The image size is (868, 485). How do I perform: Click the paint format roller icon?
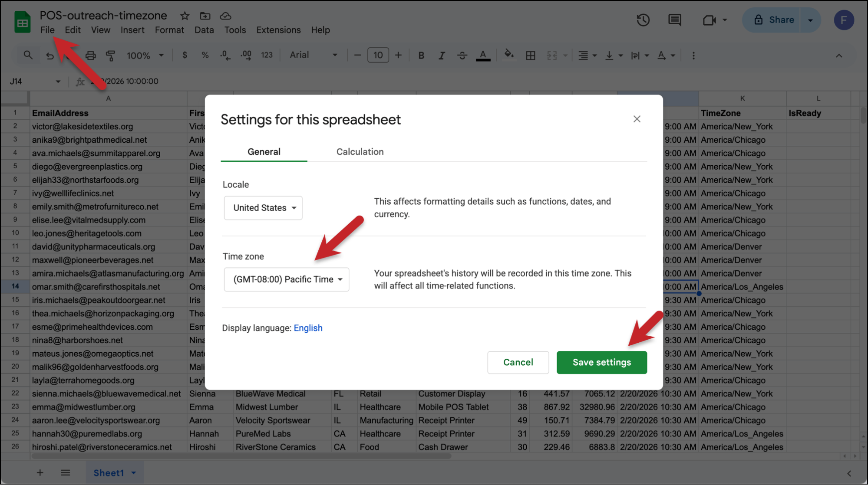pyautogui.click(x=110, y=56)
